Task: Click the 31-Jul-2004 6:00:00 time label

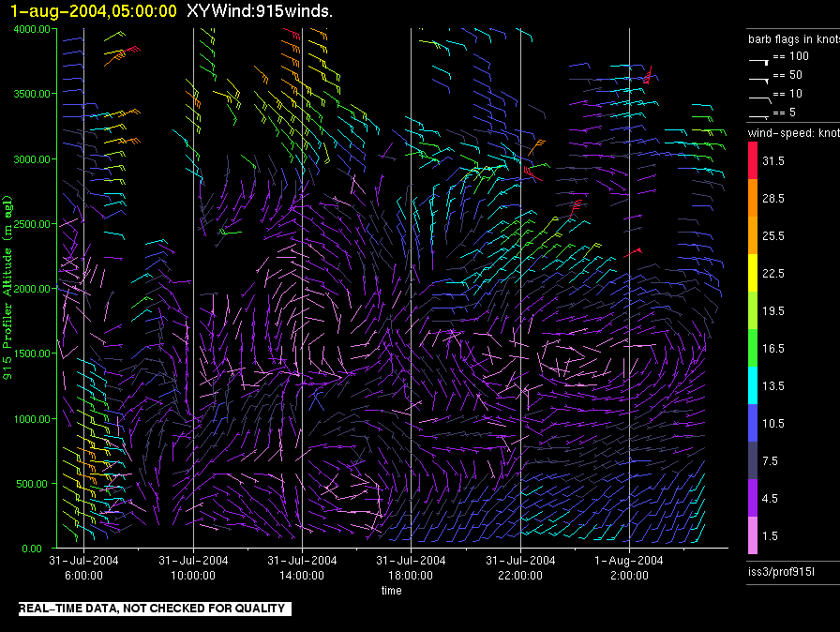Action: coord(83,567)
